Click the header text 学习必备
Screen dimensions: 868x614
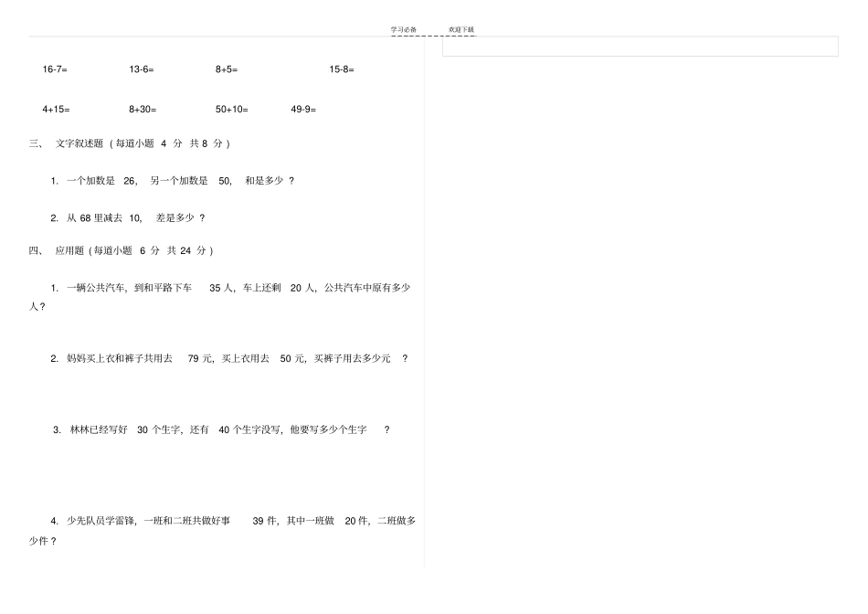[x=404, y=29]
